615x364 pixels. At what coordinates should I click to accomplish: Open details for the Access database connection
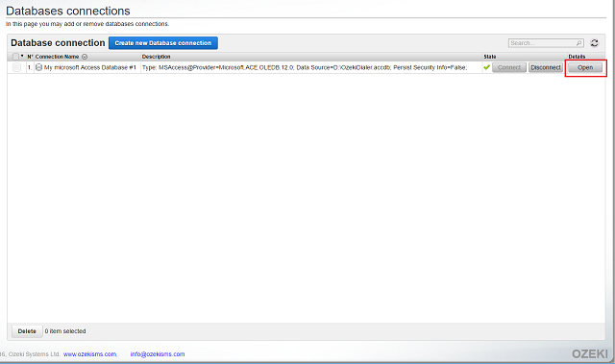[x=585, y=67]
